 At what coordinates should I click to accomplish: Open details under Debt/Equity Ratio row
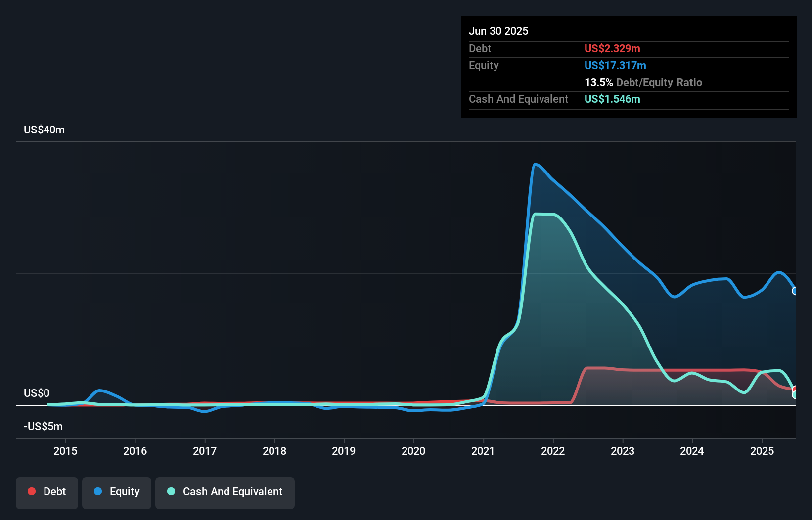(643, 82)
